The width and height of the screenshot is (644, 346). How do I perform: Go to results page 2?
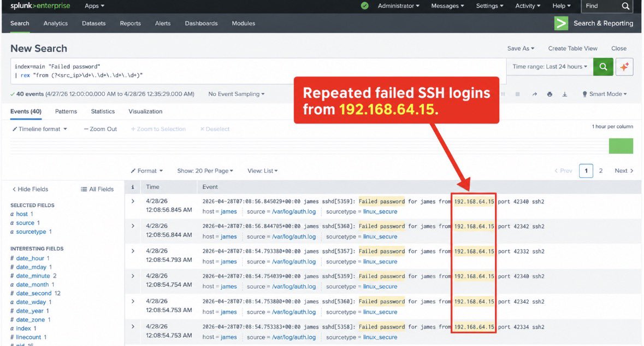click(600, 171)
